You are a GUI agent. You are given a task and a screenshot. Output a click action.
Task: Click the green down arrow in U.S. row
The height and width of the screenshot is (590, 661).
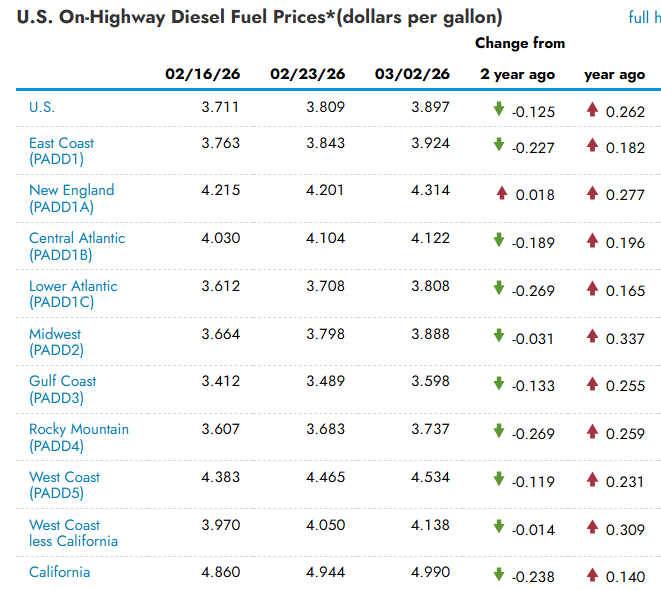499,109
